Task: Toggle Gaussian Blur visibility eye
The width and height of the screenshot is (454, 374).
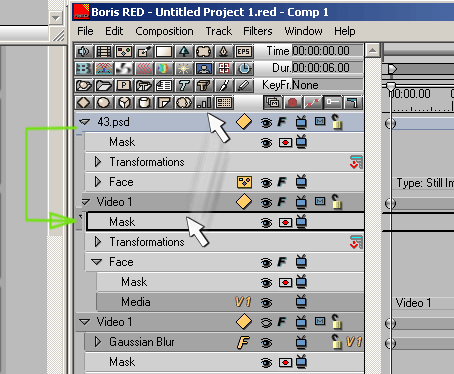Action: tap(266, 343)
